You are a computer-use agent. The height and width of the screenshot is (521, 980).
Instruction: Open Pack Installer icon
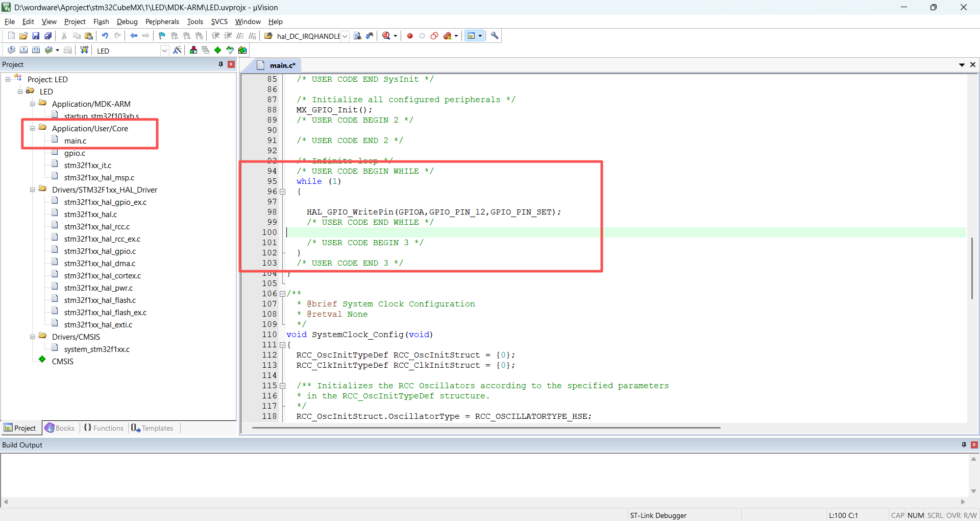pos(242,50)
